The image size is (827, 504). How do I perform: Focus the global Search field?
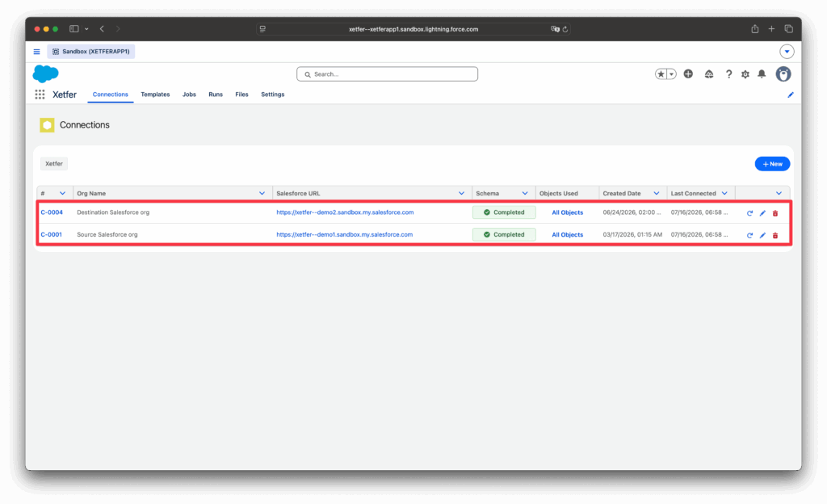pos(387,74)
